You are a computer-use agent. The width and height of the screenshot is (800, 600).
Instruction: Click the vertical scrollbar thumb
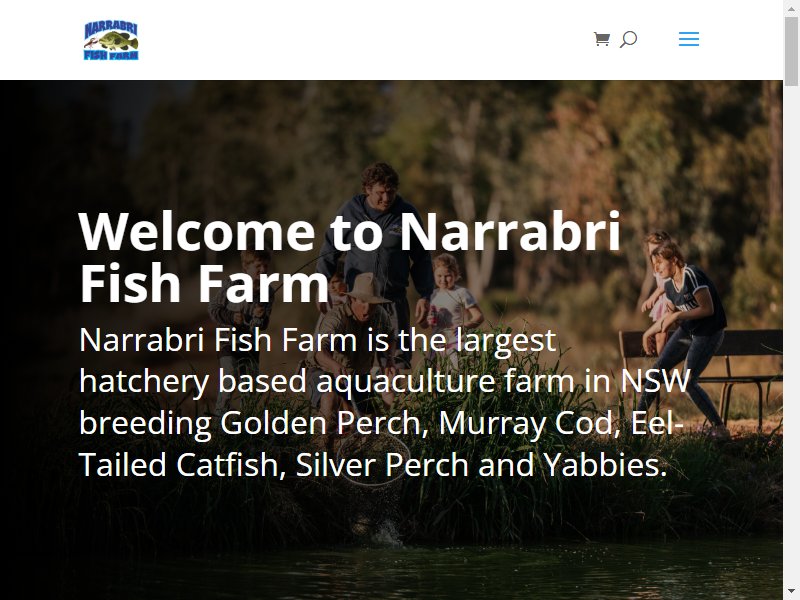(791, 51)
